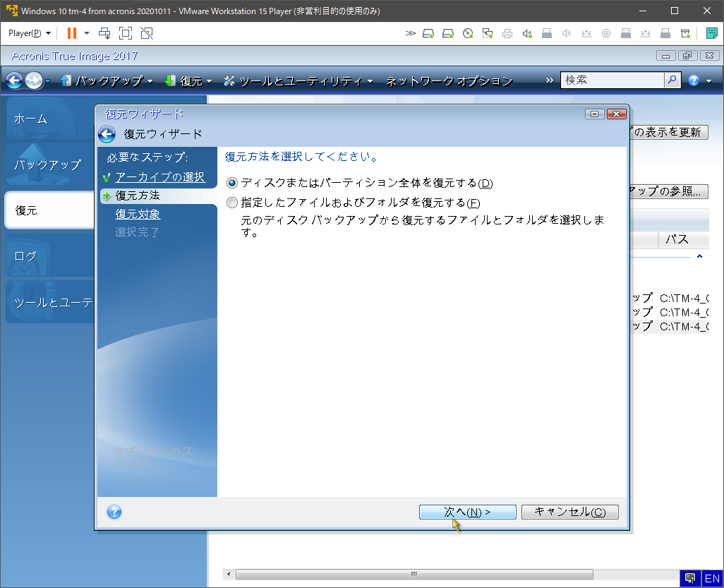The height and width of the screenshot is (588, 724).
Task: Click the printer device icon
Action: click(x=507, y=33)
